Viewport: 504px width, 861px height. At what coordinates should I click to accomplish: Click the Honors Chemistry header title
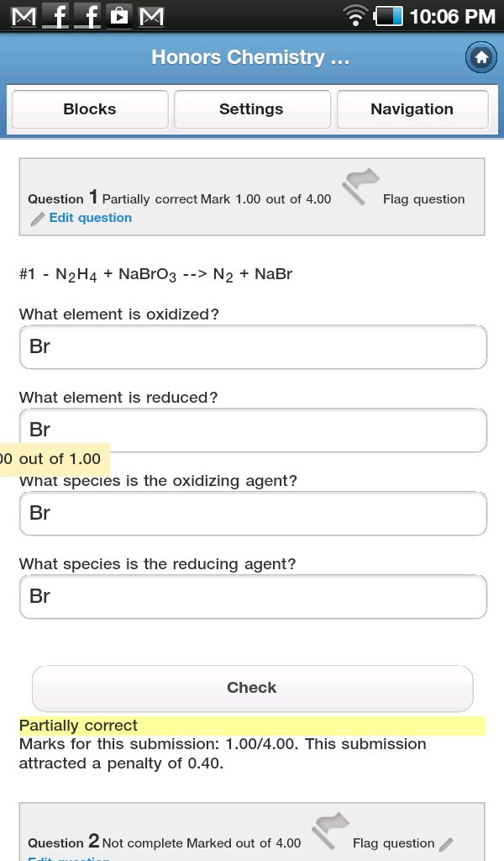pyautogui.click(x=250, y=57)
